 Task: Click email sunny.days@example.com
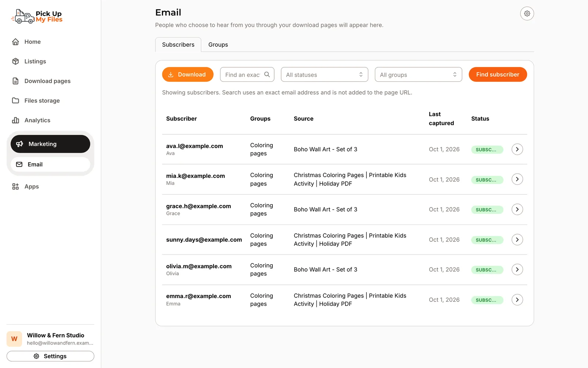pyautogui.click(x=204, y=240)
